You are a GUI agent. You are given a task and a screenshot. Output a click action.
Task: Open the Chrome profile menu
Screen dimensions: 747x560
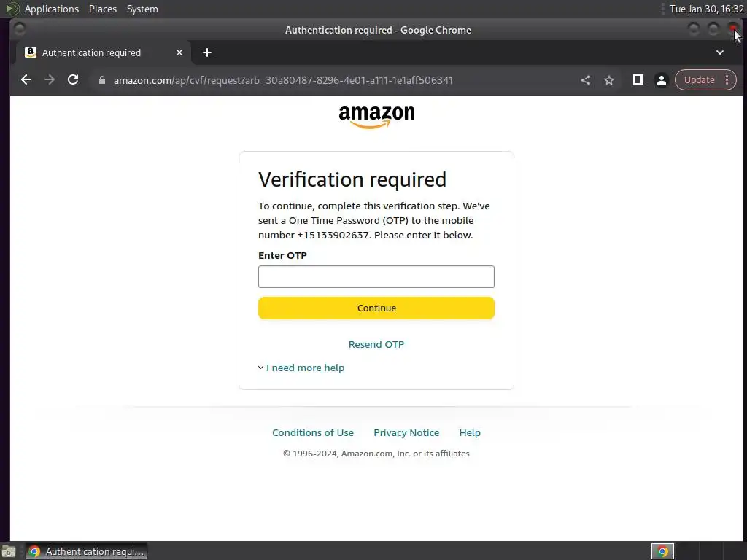661,80
